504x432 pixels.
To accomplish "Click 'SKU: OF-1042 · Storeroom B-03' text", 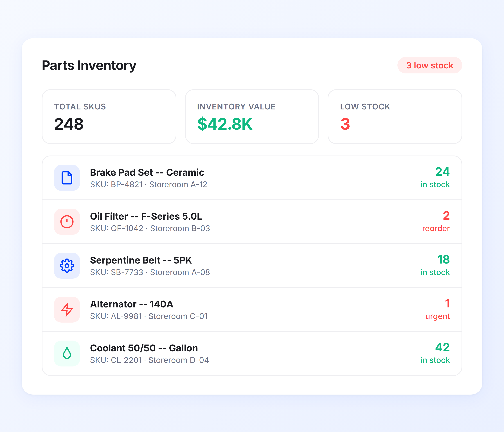I will 150,228.
